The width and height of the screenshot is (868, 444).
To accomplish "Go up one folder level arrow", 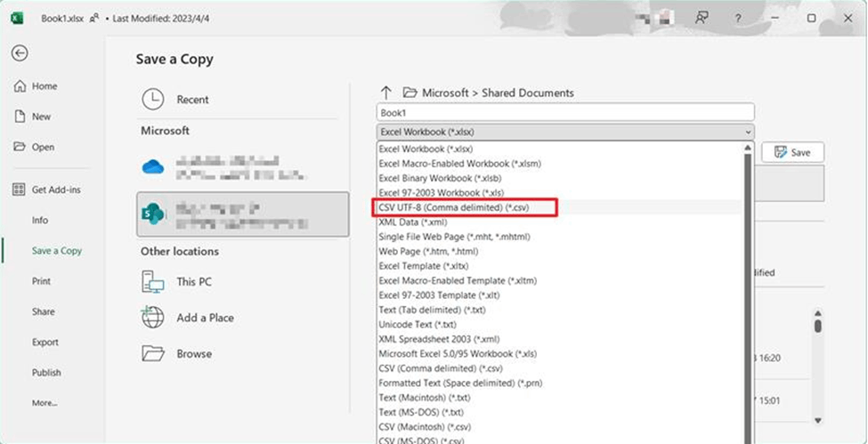I will 385,93.
